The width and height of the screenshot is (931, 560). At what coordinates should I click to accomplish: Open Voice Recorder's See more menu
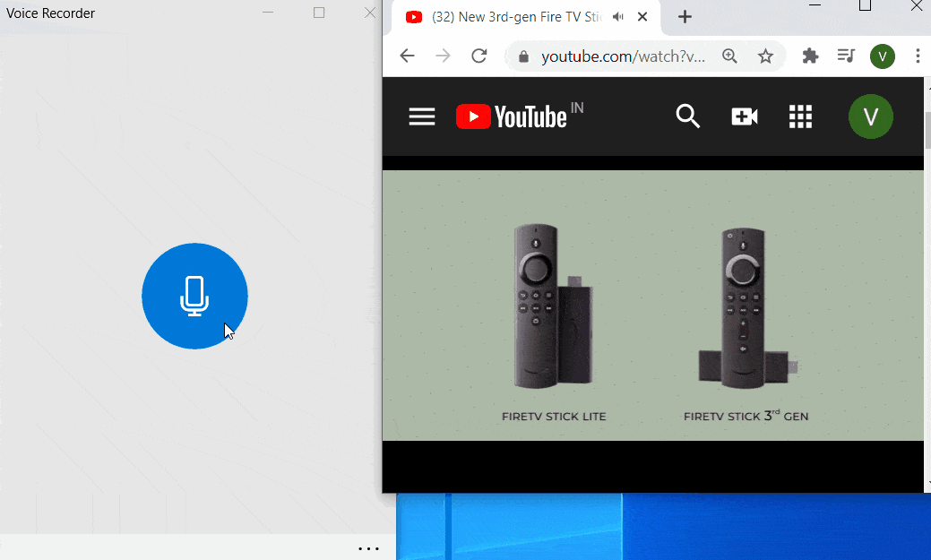point(369,547)
